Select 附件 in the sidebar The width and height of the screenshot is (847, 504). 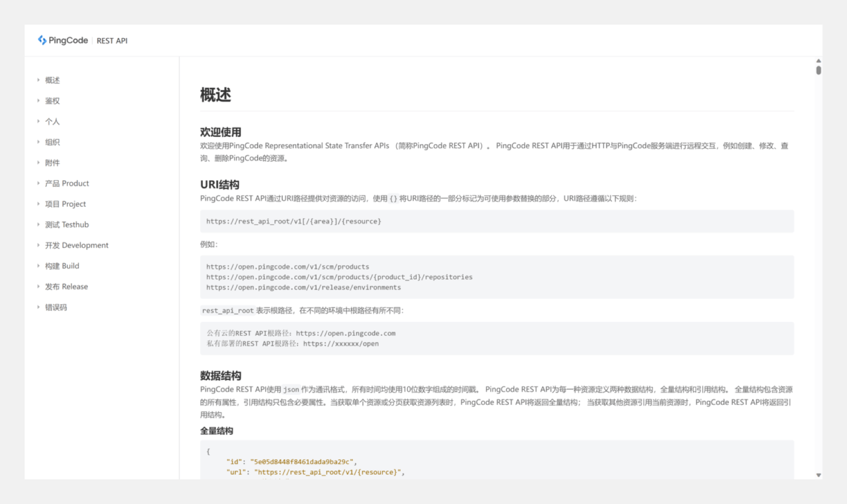click(x=52, y=163)
